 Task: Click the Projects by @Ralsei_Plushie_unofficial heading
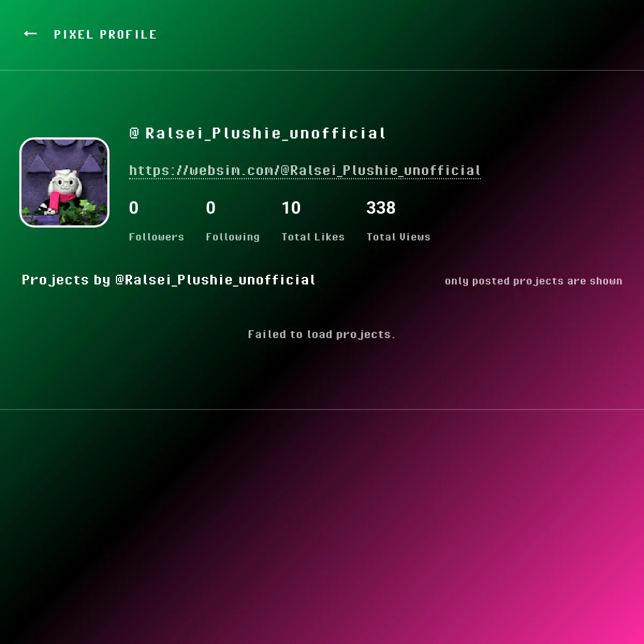[x=169, y=280]
